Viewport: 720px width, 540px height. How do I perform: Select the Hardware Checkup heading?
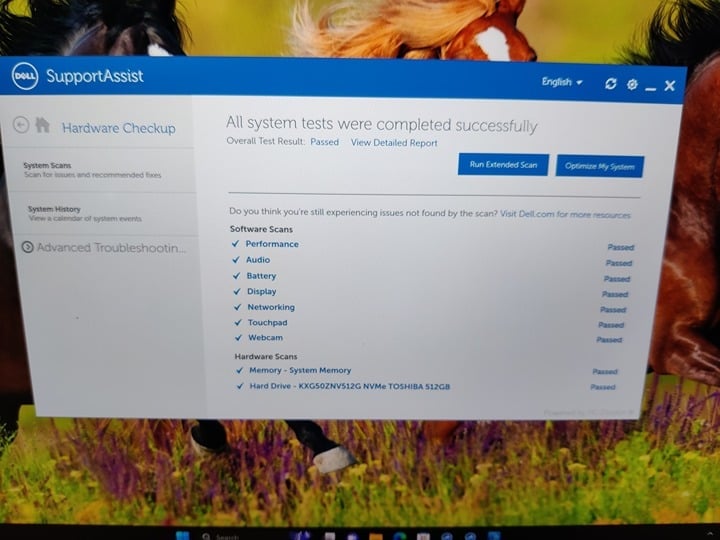coord(118,128)
